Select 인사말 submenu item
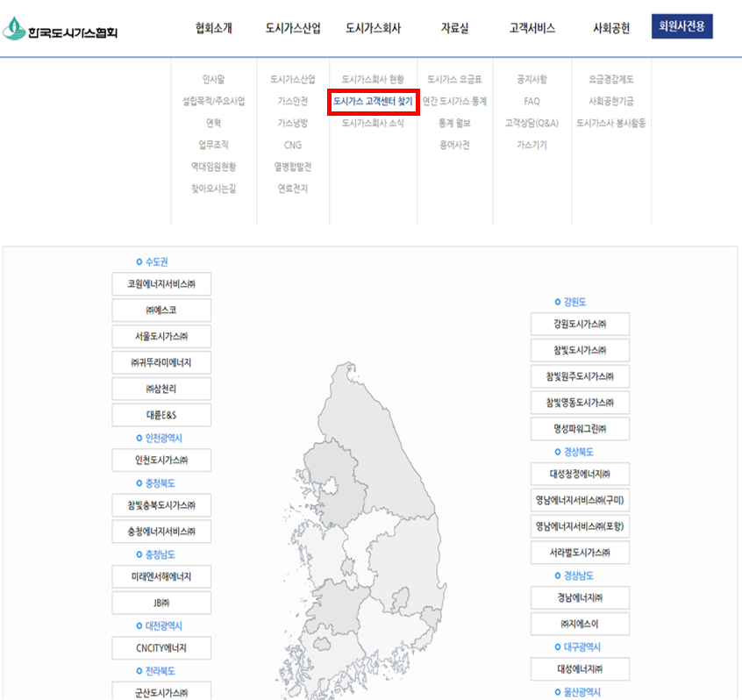This screenshot has height=700, width=742. 214,79
